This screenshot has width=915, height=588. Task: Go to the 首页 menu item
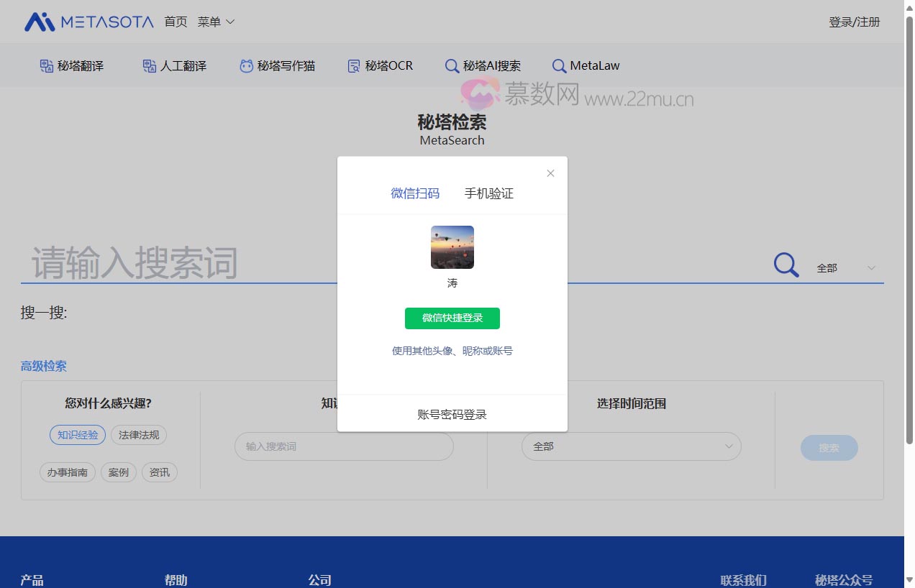click(x=175, y=22)
